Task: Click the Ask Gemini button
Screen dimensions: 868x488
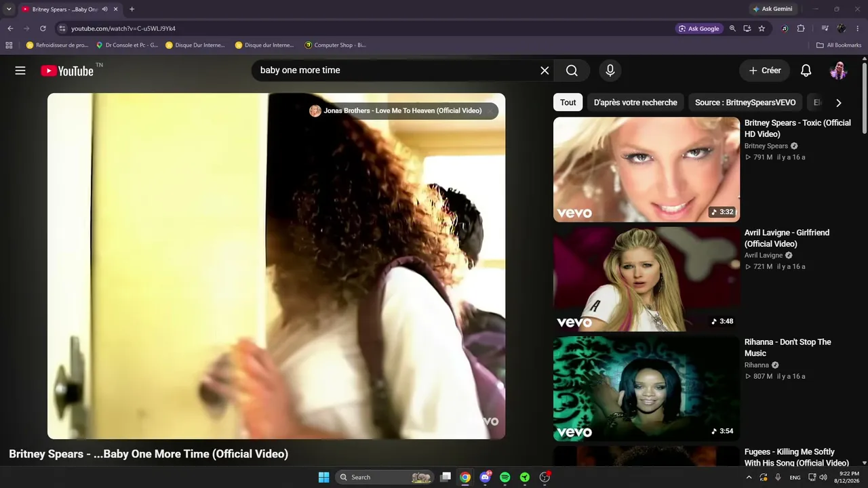Action: tap(772, 9)
